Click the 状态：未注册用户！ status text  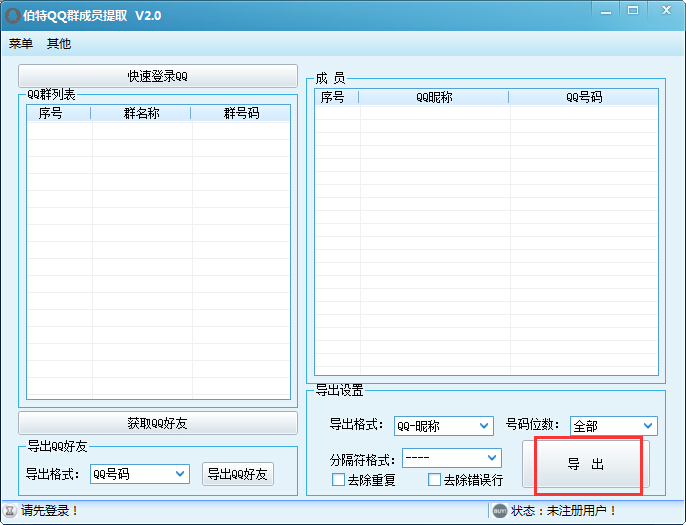[564, 511]
